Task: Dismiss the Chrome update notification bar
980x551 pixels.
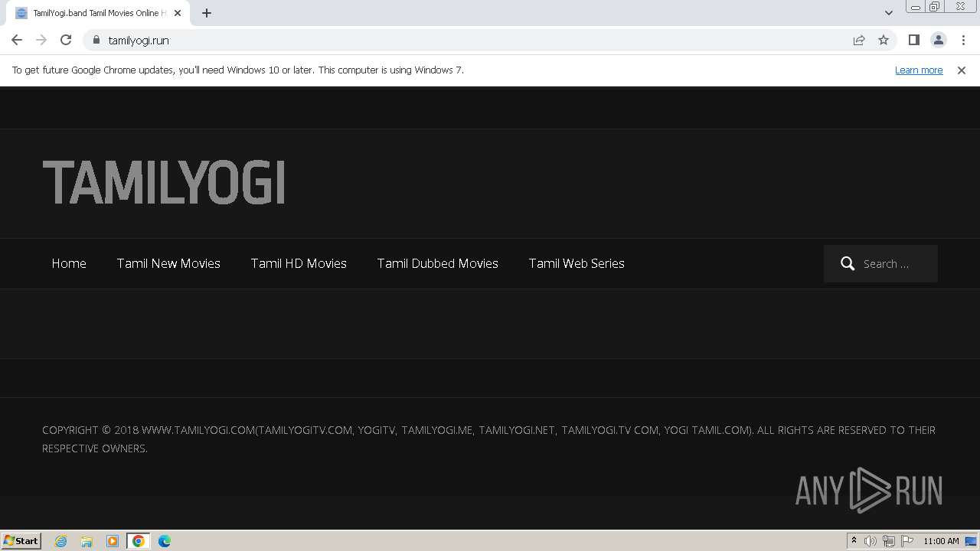Action: tap(962, 70)
